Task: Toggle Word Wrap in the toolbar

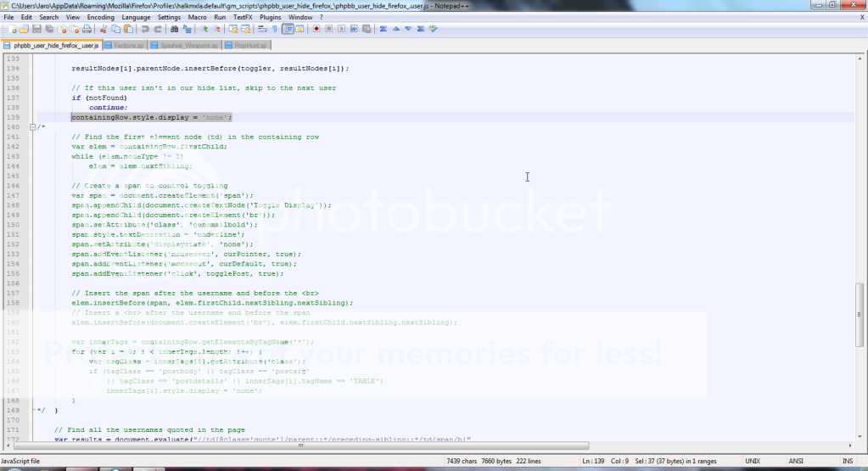Action: pyautogui.click(x=263, y=29)
